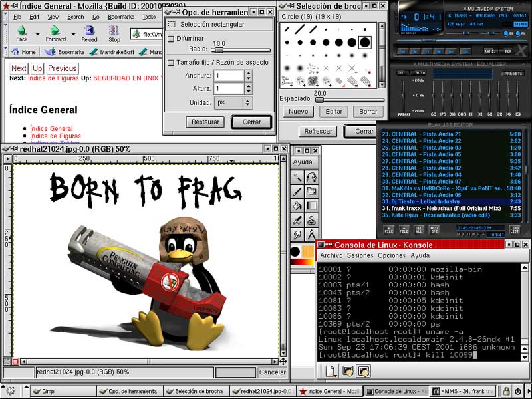
Task: Click remove file button in XMMS playlist
Action: point(404,230)
